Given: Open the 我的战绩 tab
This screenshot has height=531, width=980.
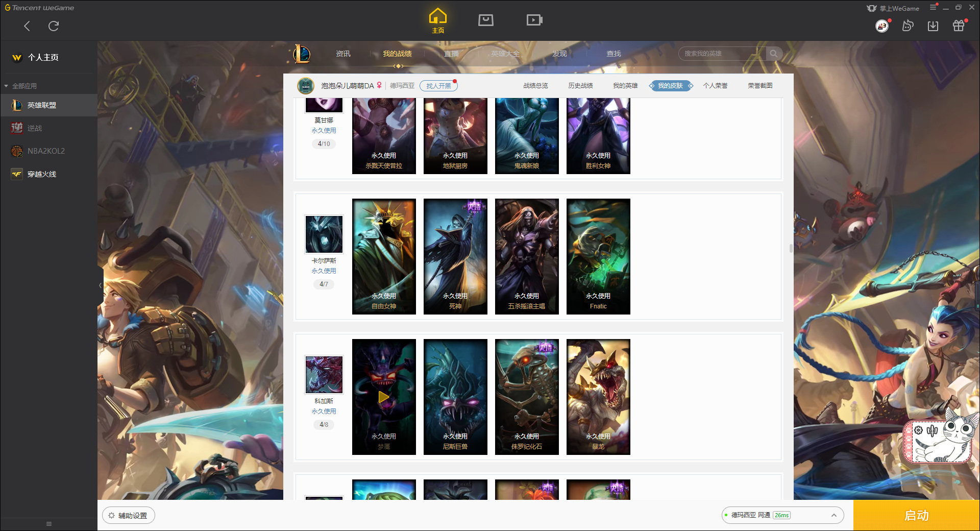Looking at the screenshot, I should click(397, 54).
